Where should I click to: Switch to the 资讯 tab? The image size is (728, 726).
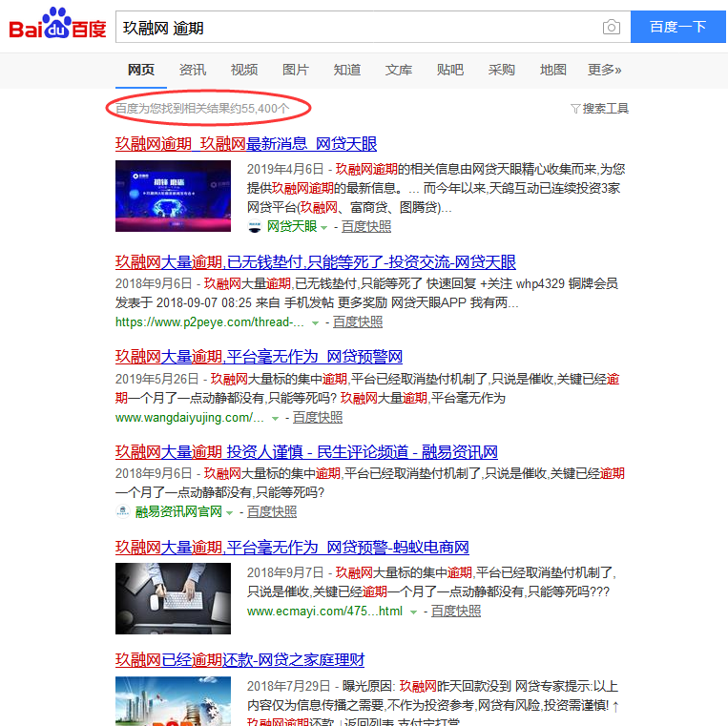tap(192, 70)
